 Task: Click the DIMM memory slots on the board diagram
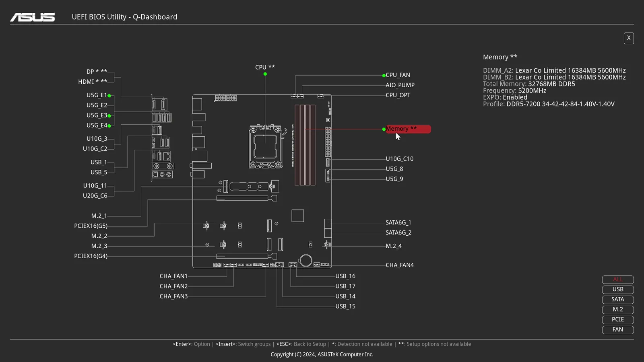click(305, 145)
